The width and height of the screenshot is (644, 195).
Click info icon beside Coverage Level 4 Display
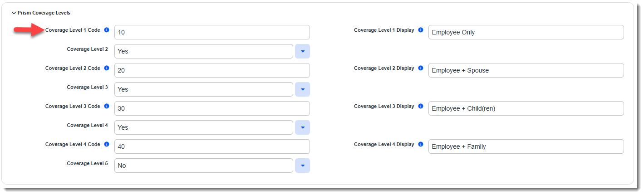421,144
